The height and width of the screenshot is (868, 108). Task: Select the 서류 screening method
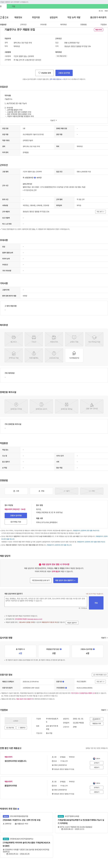point(16,491)
